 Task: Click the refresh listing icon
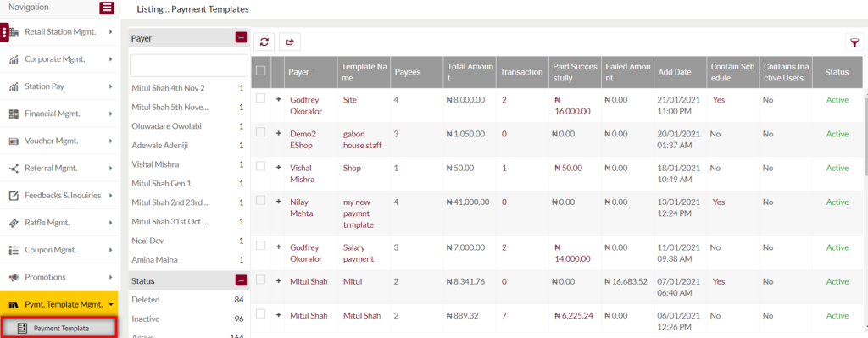(x=264, y=42)
